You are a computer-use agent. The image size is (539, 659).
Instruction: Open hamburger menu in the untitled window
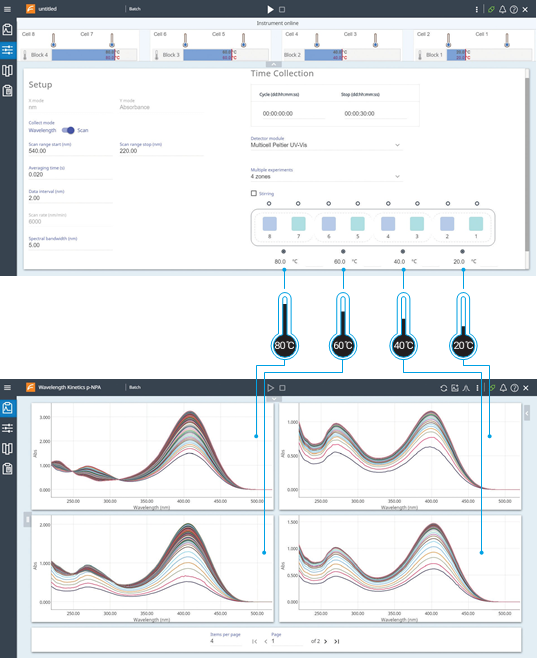click(x=8, y=9)
